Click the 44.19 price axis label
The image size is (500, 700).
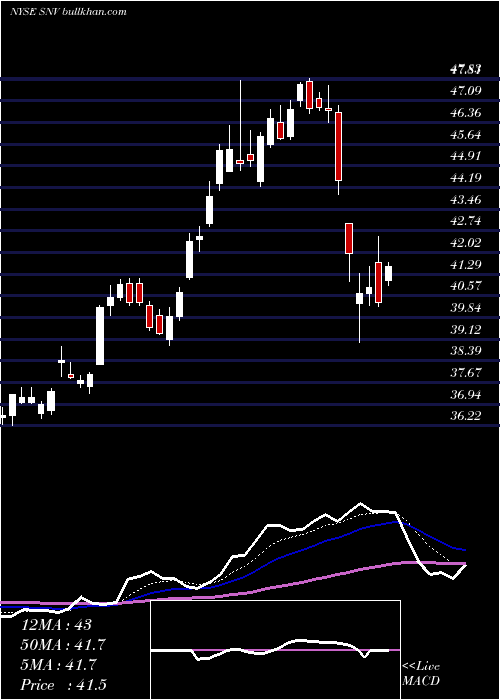[466, 178]
